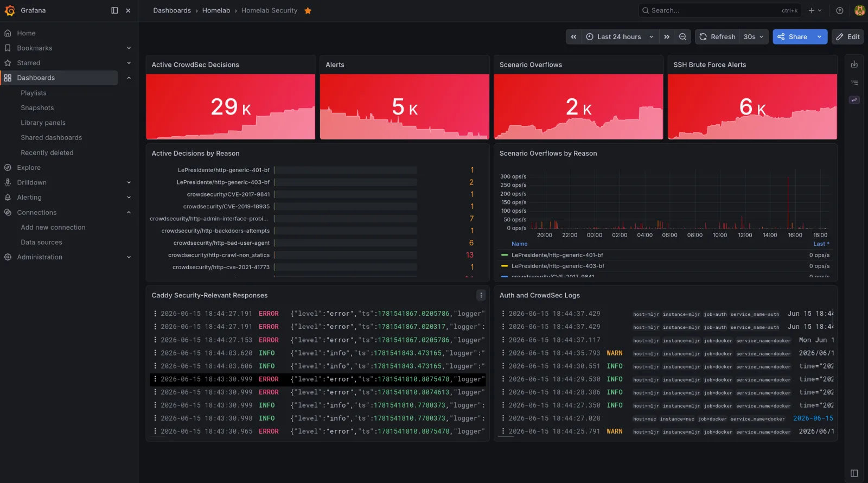
Task: Click the SSH Brute Force Alerts stat value
Action: [x=752, y=107]
